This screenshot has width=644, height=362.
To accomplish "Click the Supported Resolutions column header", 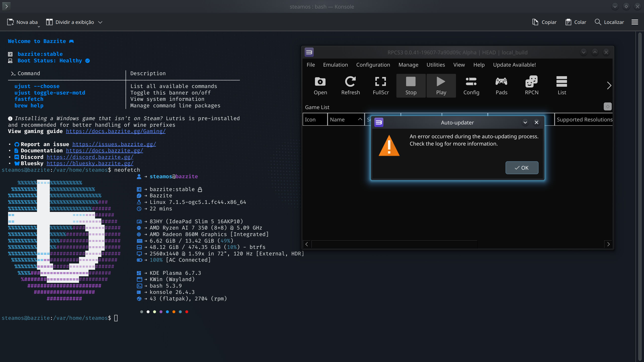I will (584, 119).
